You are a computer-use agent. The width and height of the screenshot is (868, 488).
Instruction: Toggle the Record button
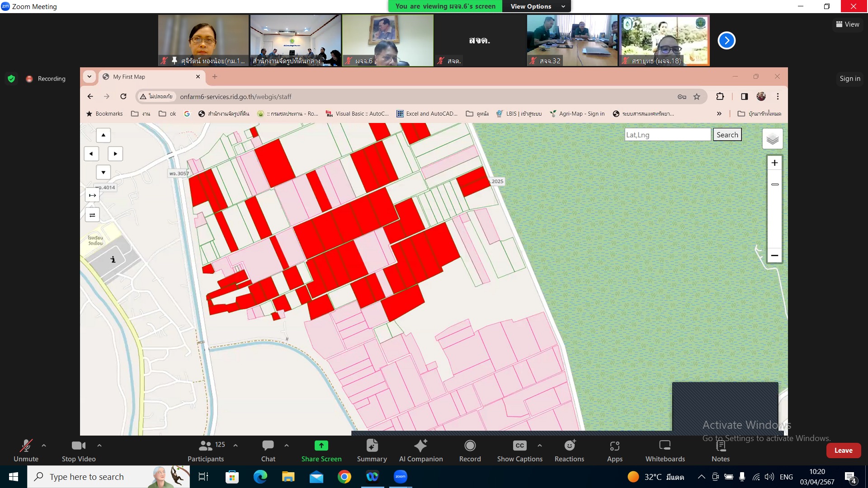click(470, 450)
